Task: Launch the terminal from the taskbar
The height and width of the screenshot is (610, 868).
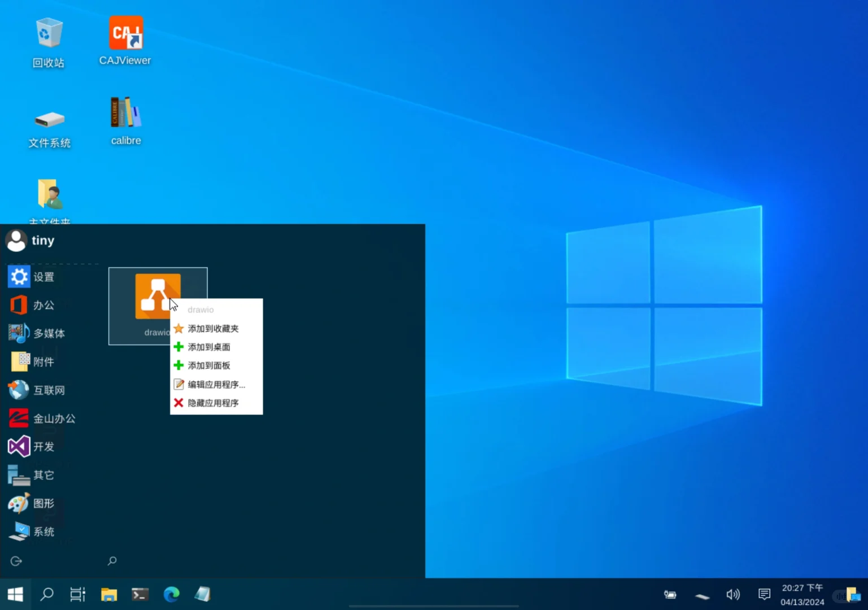Action: click(x=140, y=594)
